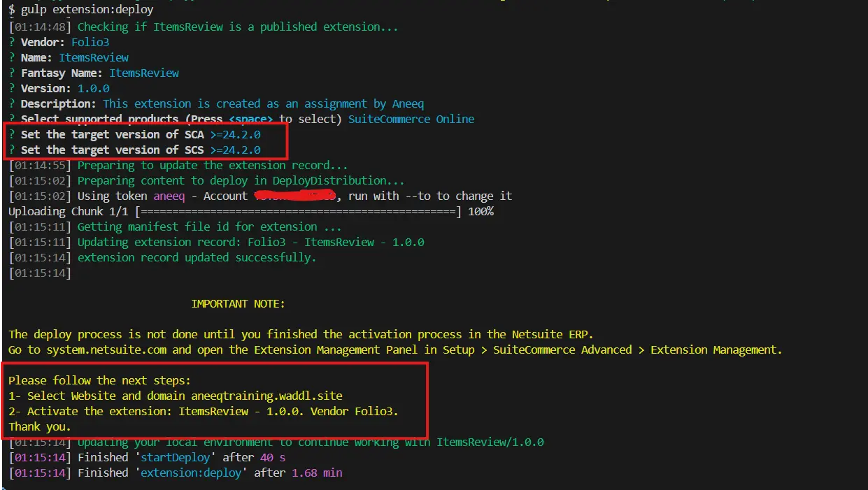868x490 pixels.
Task: Click the SCS target version '>=24.2.0'
Action: tap(236, 150)
